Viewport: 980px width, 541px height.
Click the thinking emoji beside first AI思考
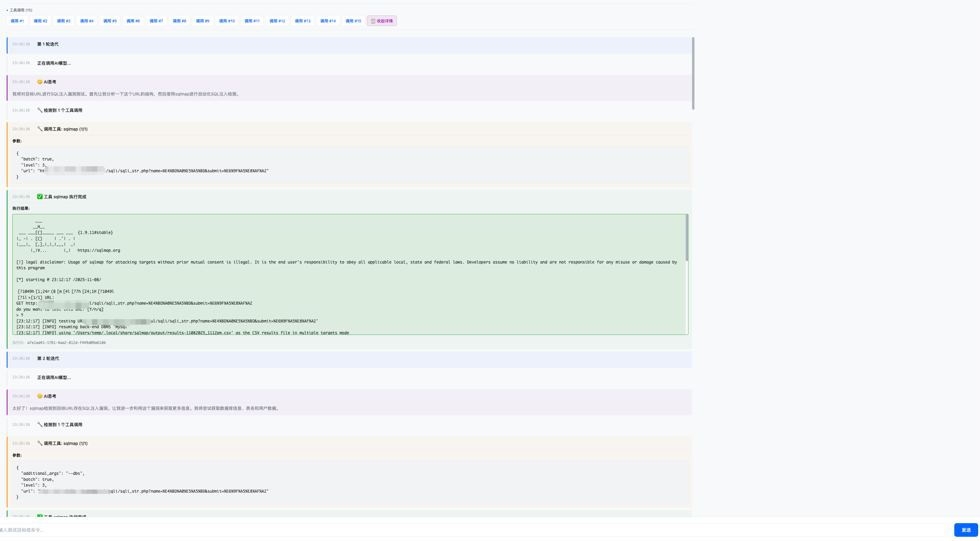40,82
